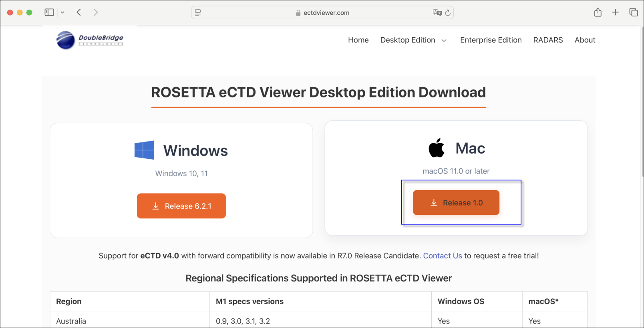Navigate to the RADARS menu item
The width and height of the screenshot is (644, 328).
tap(548, 40)
